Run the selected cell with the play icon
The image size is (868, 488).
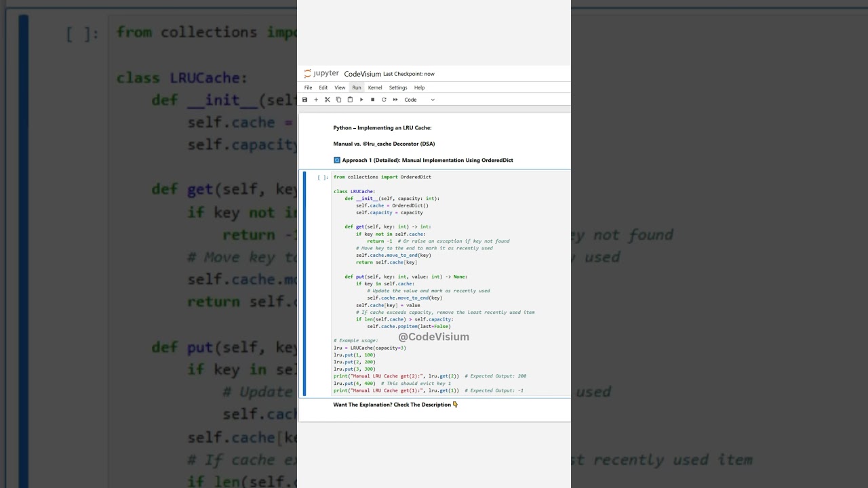(361, 100)
